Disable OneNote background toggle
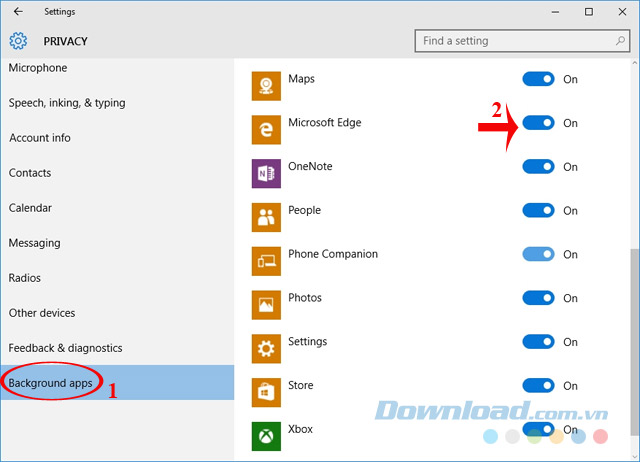The image size is (640, 462). pos(538,167)
